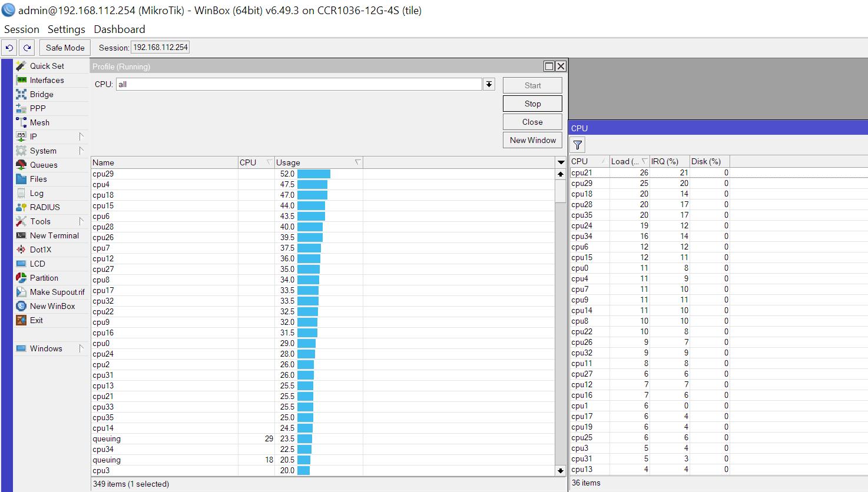Expand the Tools submenu arrow

(x=81, y=221)
